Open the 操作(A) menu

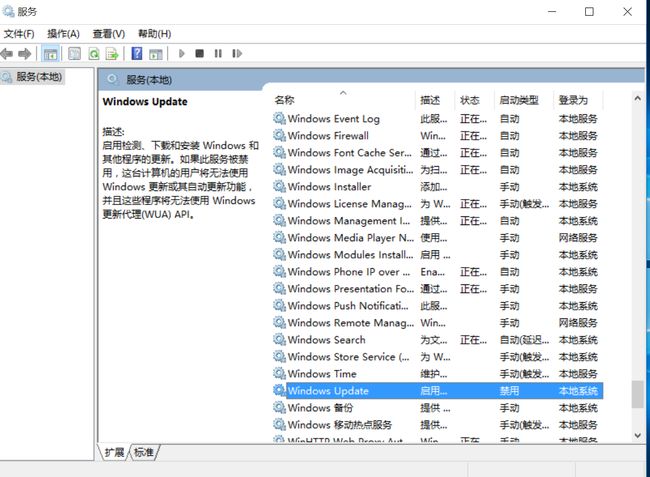pos(63,34)
